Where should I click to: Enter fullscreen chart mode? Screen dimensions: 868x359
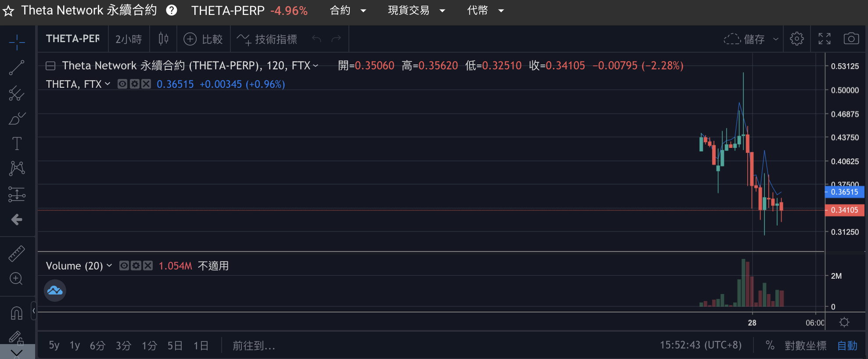pos(825,39)
